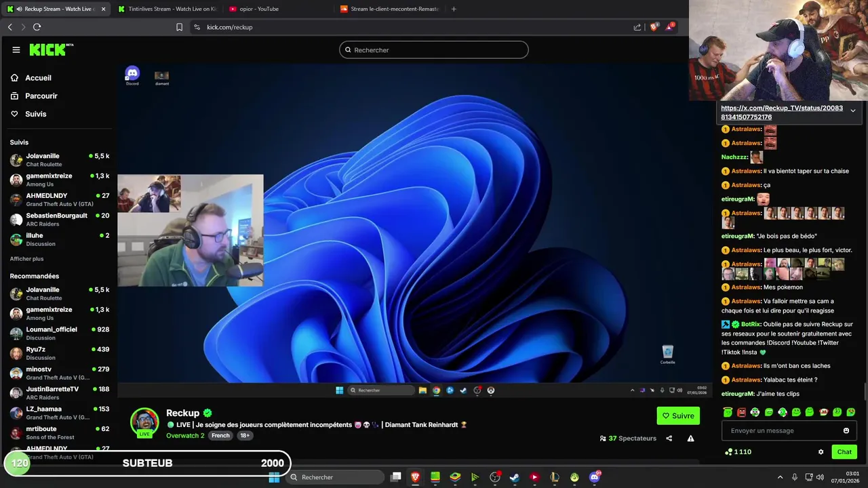Share the stream icon

coord(669,439)
